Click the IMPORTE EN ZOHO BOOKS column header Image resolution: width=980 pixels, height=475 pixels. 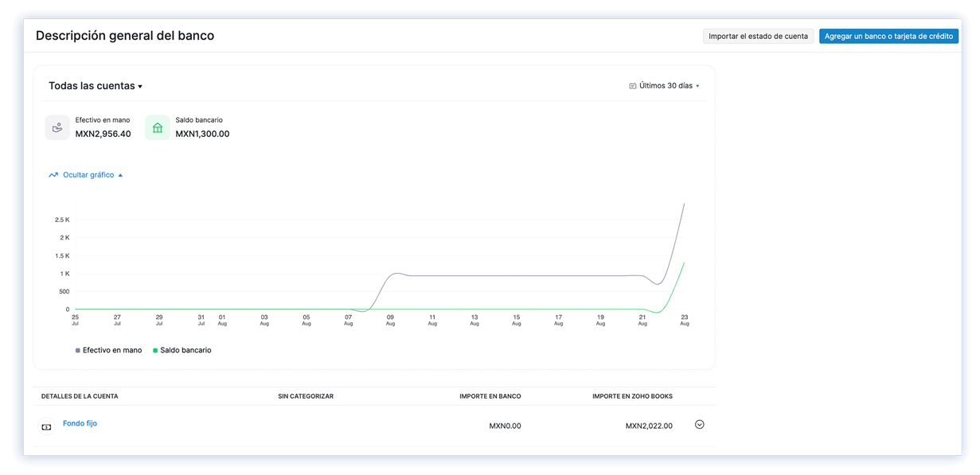632,396
